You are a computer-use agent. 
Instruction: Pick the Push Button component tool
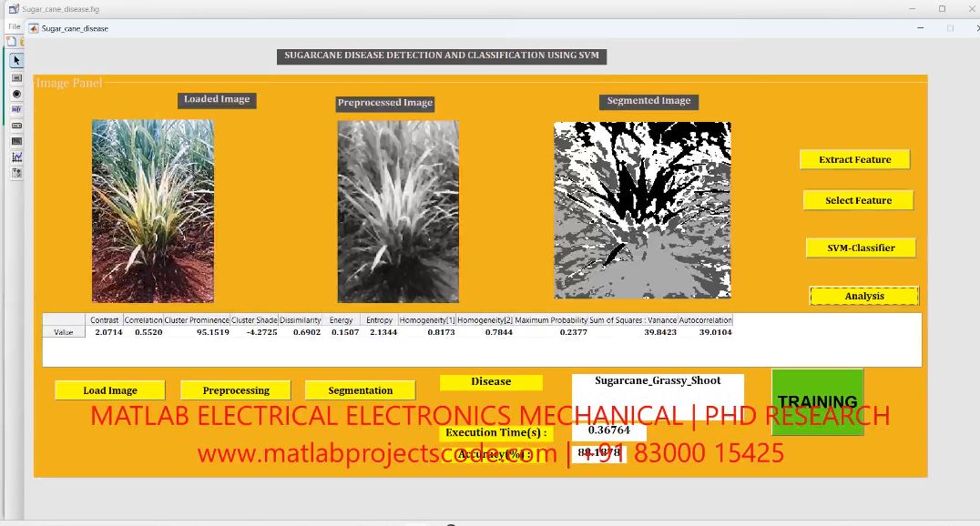(x=16, y=77)
